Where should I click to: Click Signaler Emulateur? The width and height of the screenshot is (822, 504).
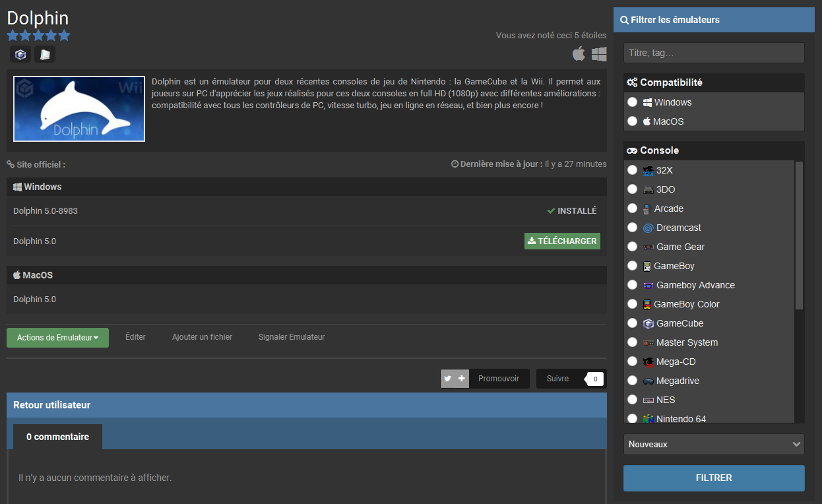pos(292,336)
